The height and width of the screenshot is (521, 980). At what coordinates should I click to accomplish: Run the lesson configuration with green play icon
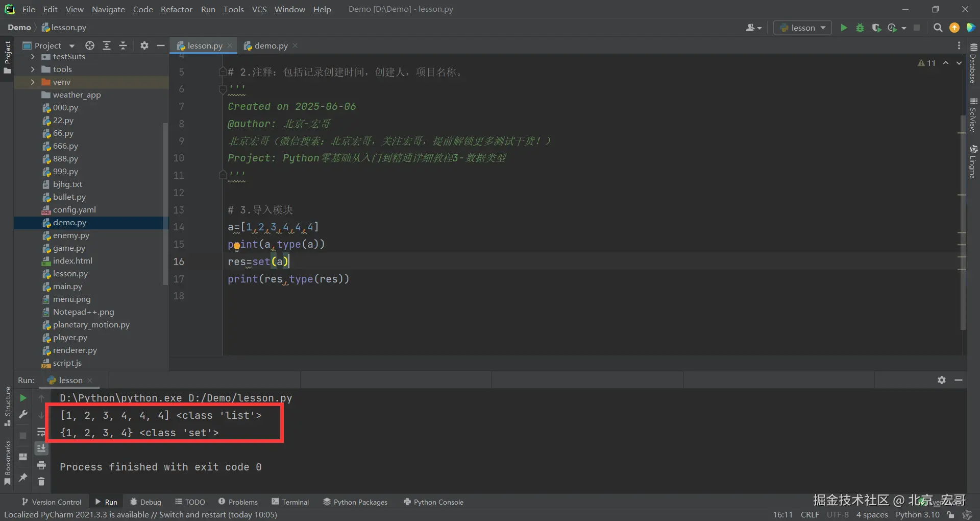844,28
